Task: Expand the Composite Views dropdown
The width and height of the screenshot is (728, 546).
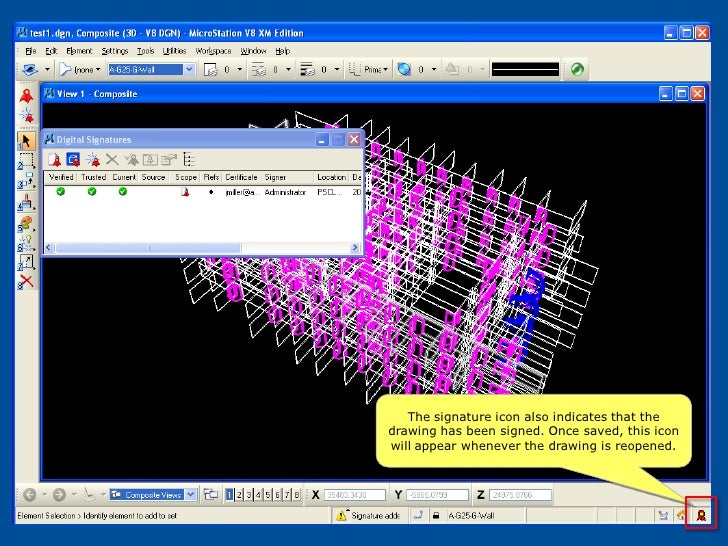Action: [x=190, y=494]
